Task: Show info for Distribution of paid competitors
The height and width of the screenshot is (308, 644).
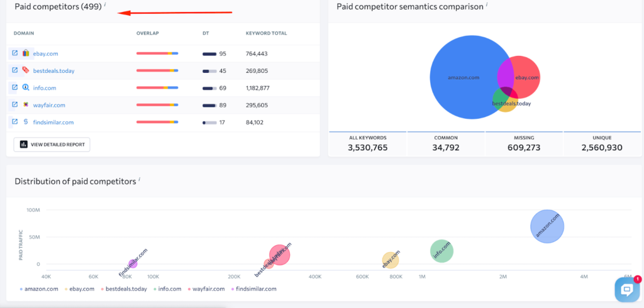Action: (139, 180)
